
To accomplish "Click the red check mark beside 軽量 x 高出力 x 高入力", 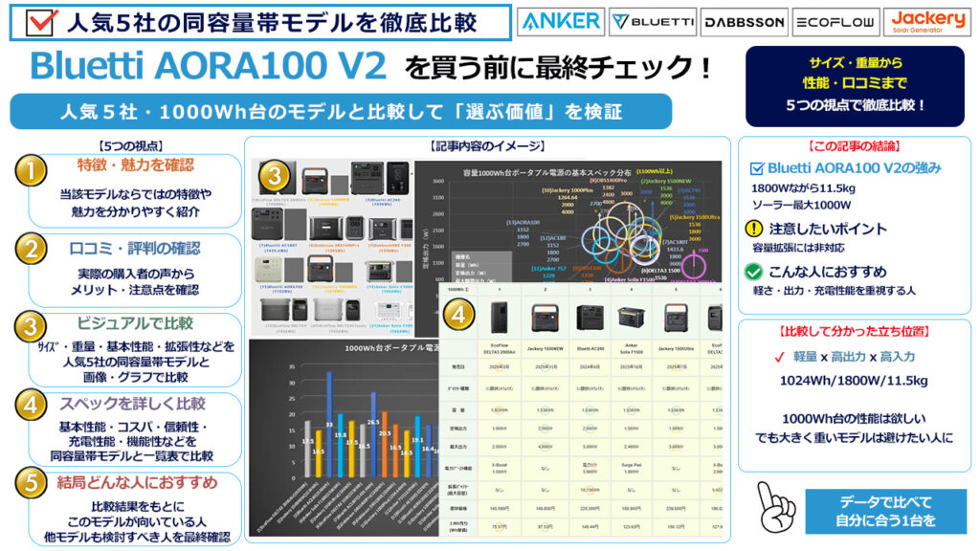I will 779,358.
